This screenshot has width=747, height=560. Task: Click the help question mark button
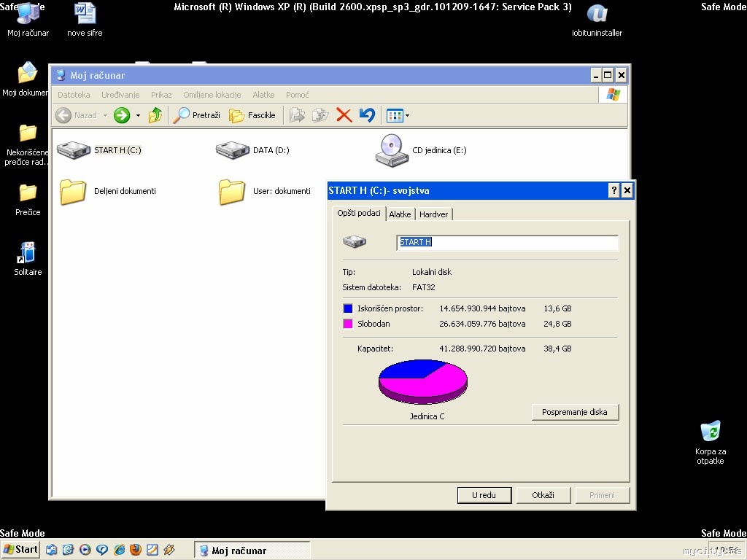pos(614,190)
